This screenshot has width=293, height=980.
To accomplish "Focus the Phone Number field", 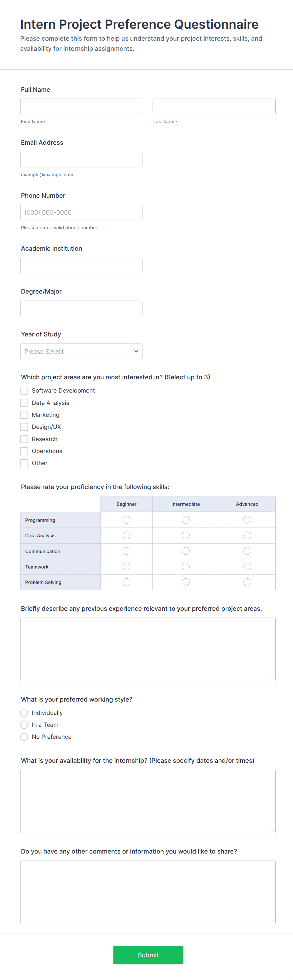I will pos(81,212).
